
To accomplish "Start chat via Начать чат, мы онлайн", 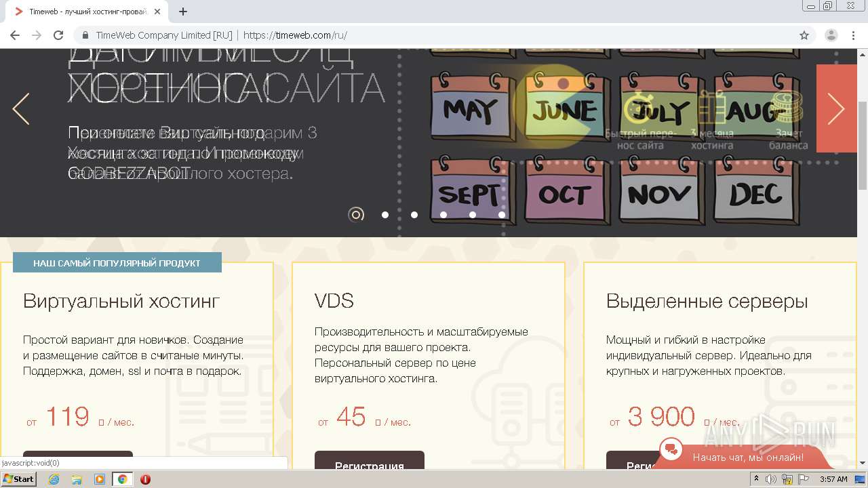I will 748,457.
